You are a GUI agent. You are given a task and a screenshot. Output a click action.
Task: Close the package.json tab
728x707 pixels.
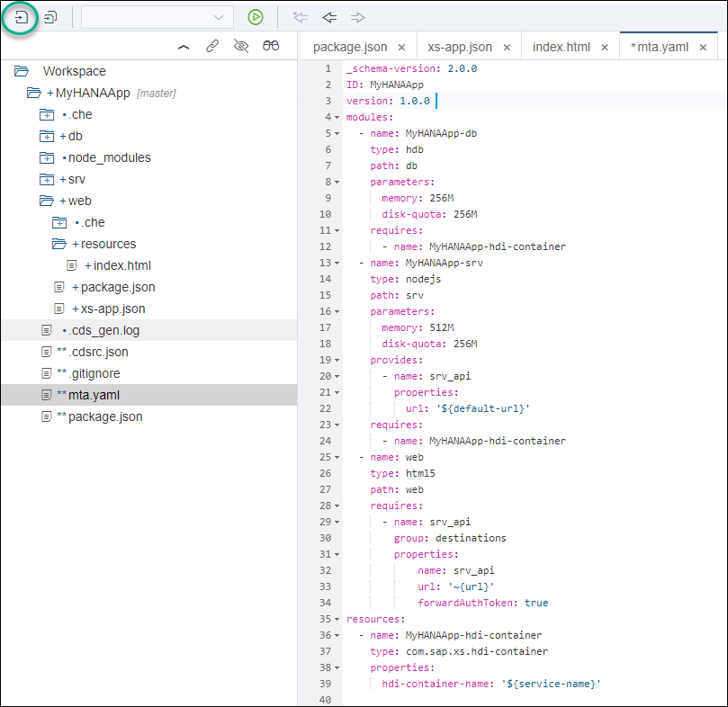coord(401,48)
